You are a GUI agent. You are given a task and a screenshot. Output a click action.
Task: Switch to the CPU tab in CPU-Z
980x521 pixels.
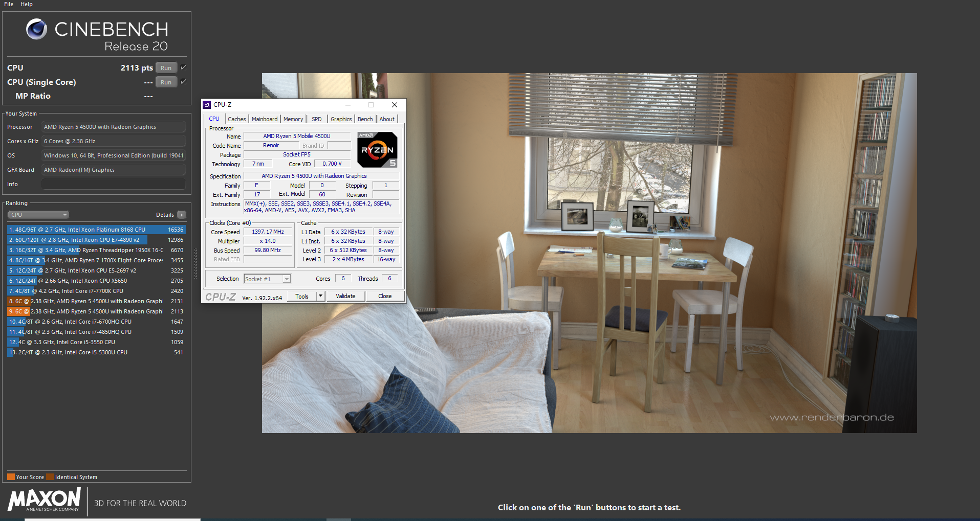[214, 119]
